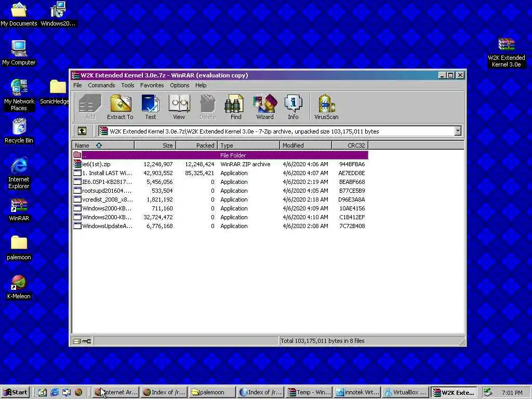Image resolution: width=532 pixels, height=399 pixels.
Task: Click the system tray clock 7:01 PM
Action: pyautogui.click(x=512, y=393)
